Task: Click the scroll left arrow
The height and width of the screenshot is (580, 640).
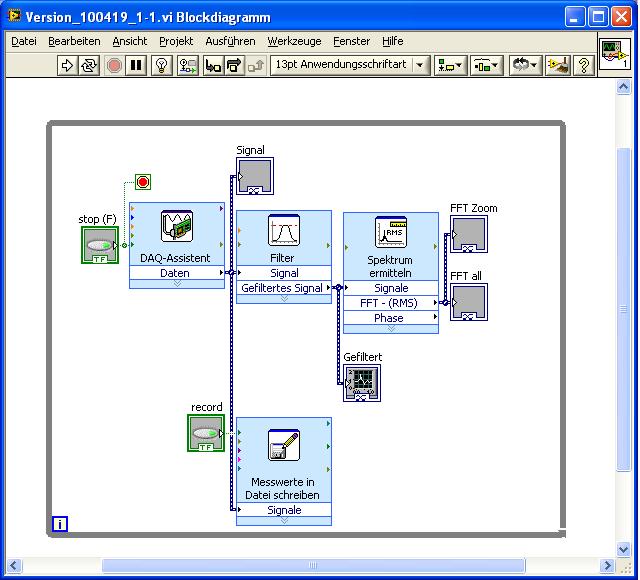Action: pos(13,566)
